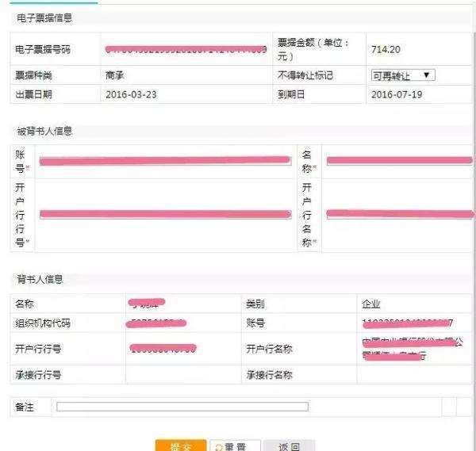Image resolution: width=476 pixels, height=451 pixels.
Task: Click the 背书人信息 section header
Action: [x=40, y=279]
